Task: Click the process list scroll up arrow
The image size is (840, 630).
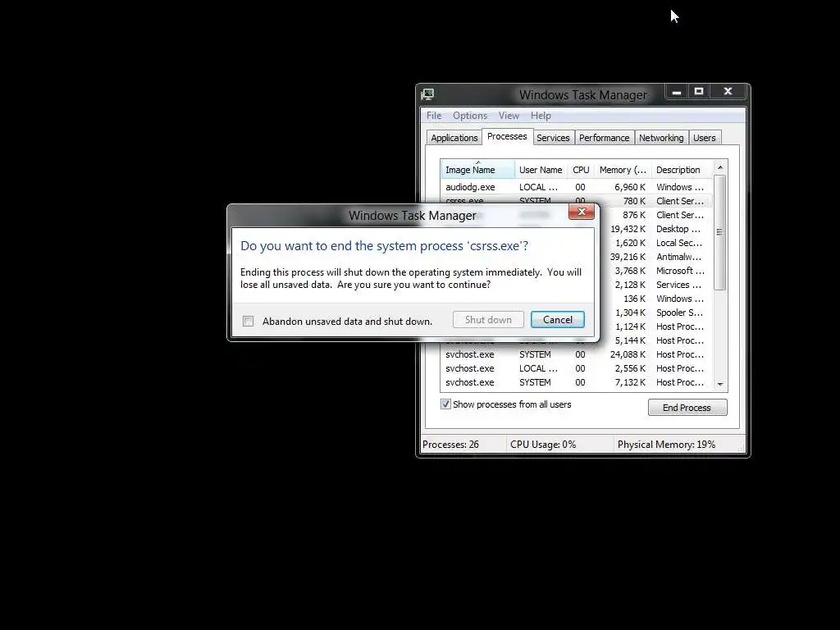Action: coord(720,167)
